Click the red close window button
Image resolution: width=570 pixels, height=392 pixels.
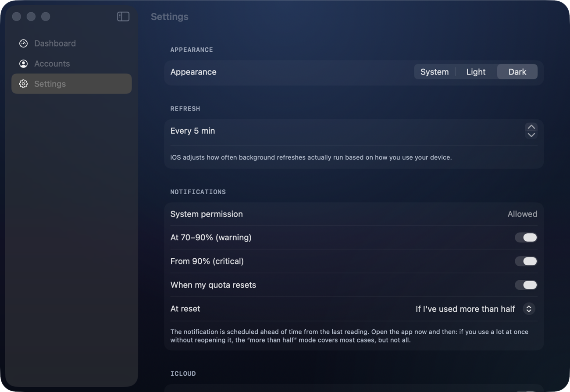coord(17,17)
